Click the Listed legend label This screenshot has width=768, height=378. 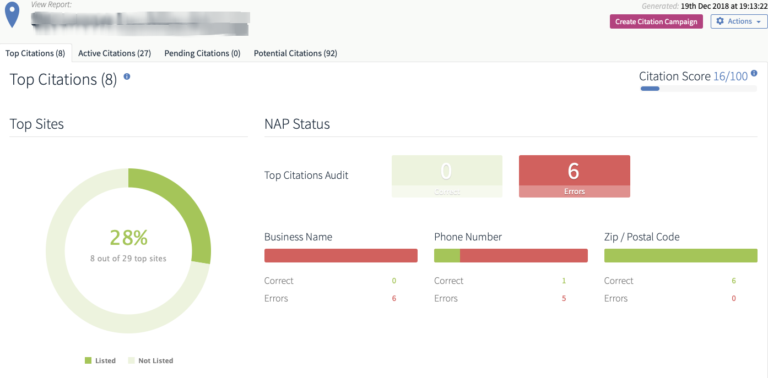click(106, 361)
